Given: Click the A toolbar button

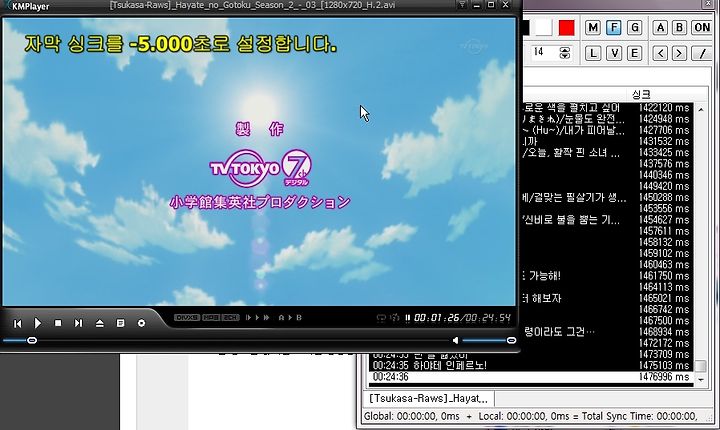Looking at the screenshot, I should [x=660, y=28].
